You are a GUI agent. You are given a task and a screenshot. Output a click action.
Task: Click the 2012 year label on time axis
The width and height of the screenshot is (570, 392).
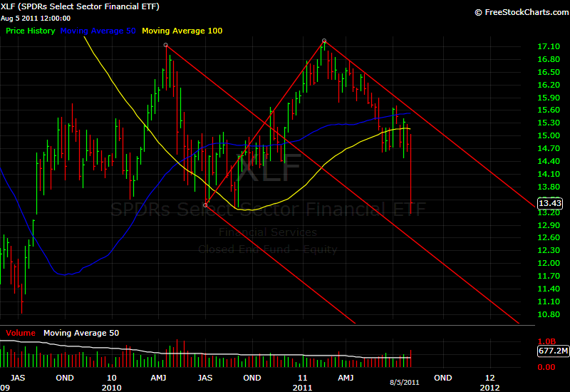tap(489, 388)
